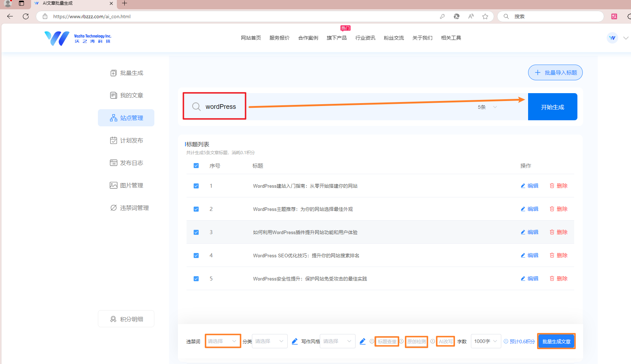Open 我的文章 in the sidebar
This screenshot has width=631, height=364.
(126, 95)
